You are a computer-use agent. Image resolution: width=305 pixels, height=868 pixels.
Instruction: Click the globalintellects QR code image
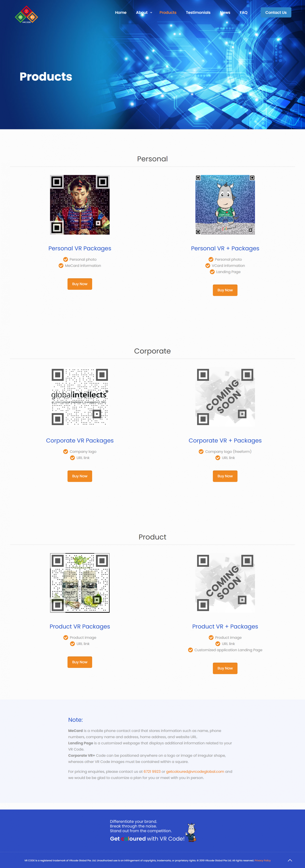[x=80, y=397]
